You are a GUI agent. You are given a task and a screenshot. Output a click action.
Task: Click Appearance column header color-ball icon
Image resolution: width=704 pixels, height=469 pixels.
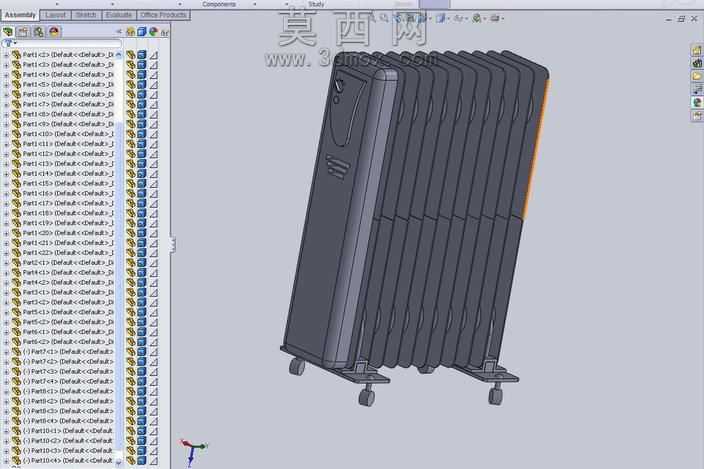coord(154,32)
